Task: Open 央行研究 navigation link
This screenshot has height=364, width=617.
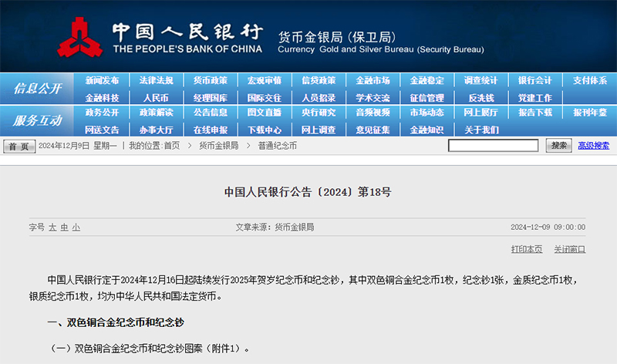Action: [319, 112]
